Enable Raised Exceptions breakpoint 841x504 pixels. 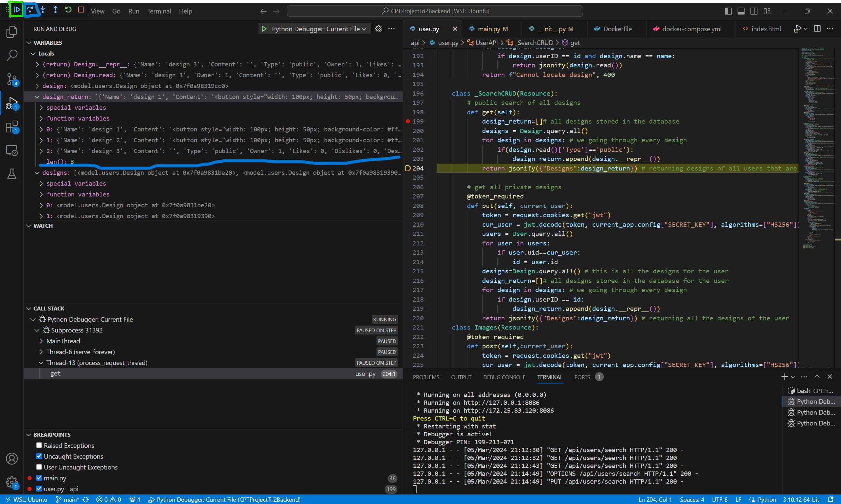39,445
